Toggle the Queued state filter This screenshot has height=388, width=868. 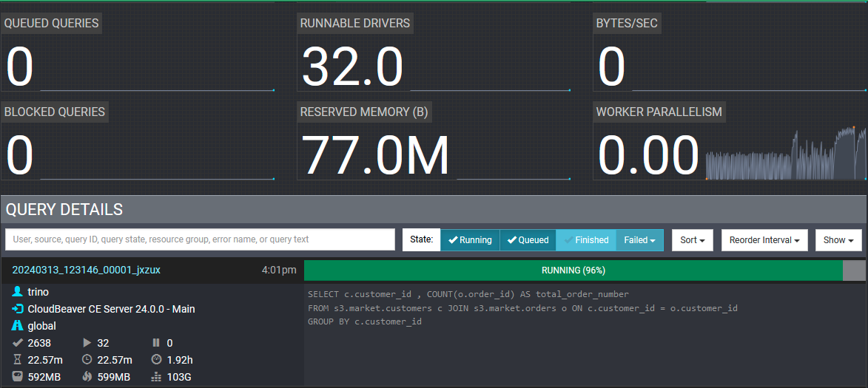click(x=528, y=240)
